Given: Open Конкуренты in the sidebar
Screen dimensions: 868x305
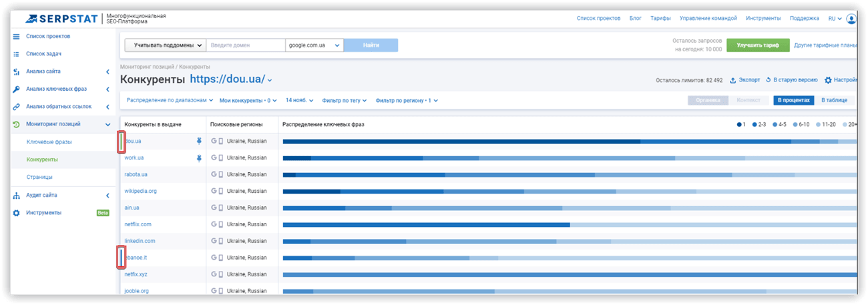Looking at the screenshot, I should [x=42, y=160].
